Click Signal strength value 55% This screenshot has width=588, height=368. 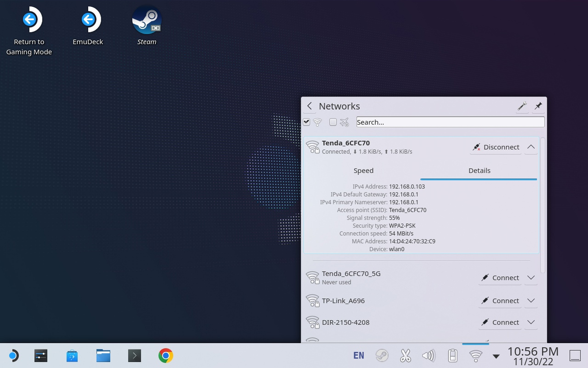click(x=394, y=218)
